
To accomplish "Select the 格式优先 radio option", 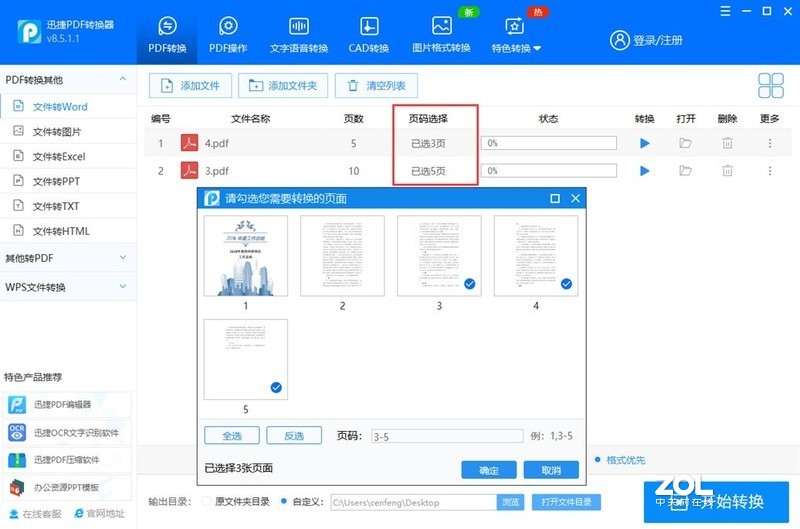I will [x=597, y=460].
